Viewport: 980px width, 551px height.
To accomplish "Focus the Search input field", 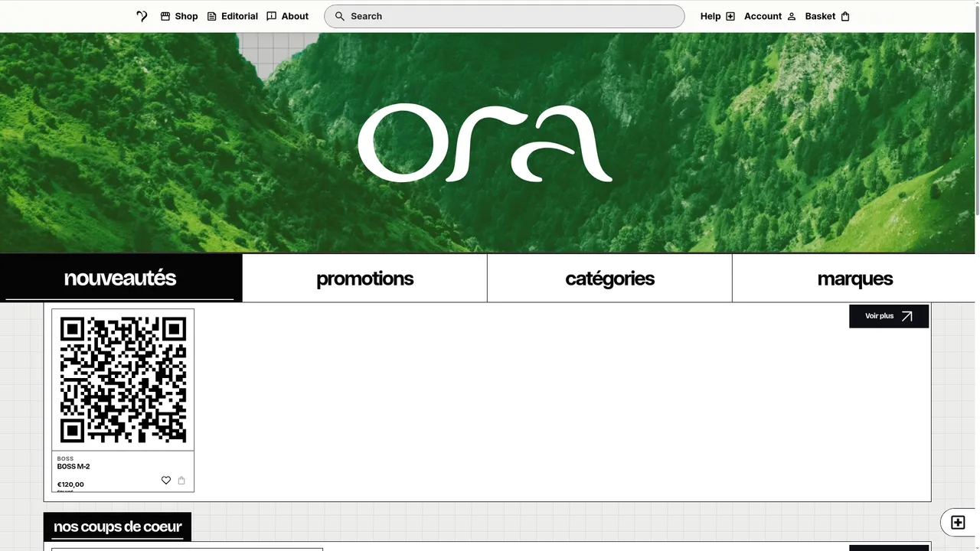I will click(505, 16).
